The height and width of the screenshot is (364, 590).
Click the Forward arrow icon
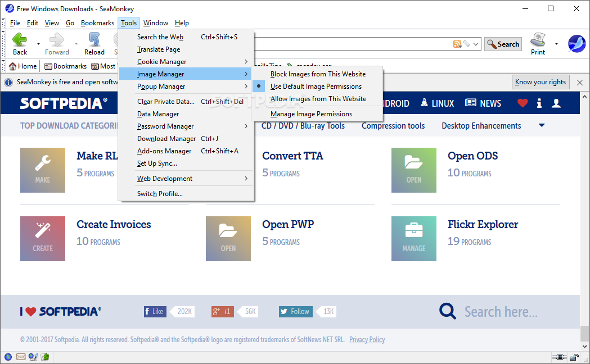coord(57,39)
